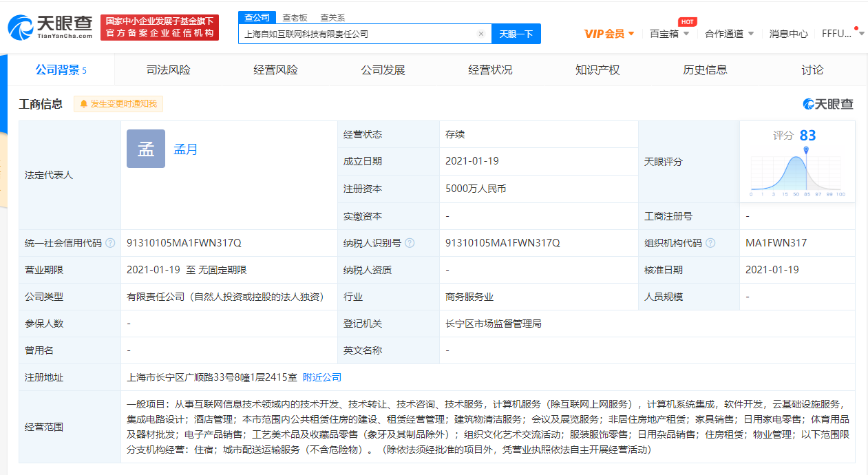This screenshot has height=475, width=868.
Task: Open the 知识产权 tab
Action: 597,70
